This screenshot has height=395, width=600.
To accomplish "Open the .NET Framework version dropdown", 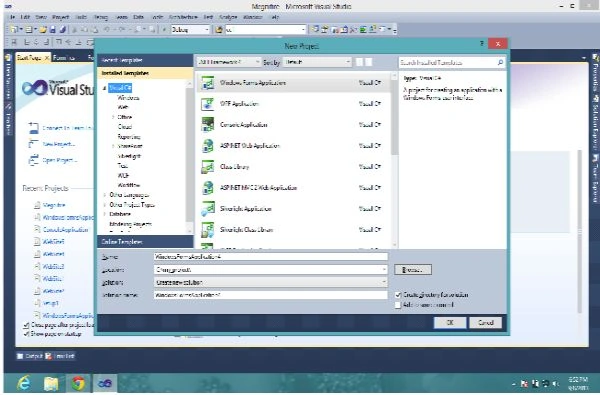I will click(229, 62).
